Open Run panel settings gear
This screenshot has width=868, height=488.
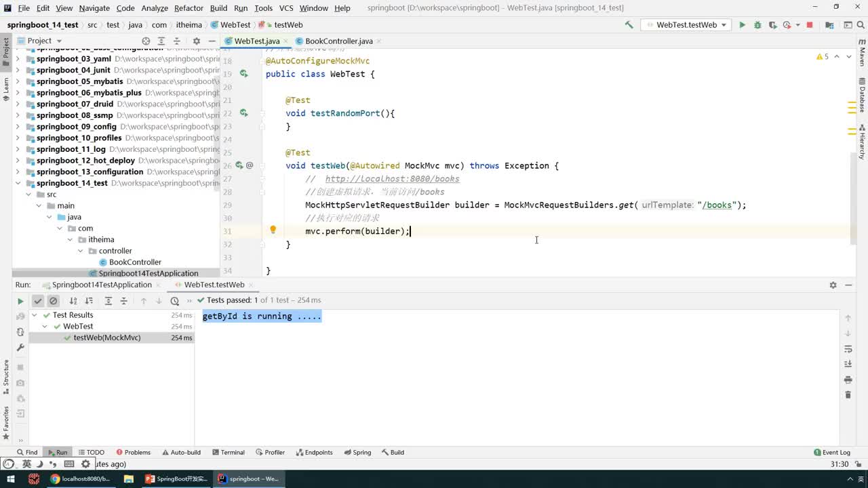point(833,285)
